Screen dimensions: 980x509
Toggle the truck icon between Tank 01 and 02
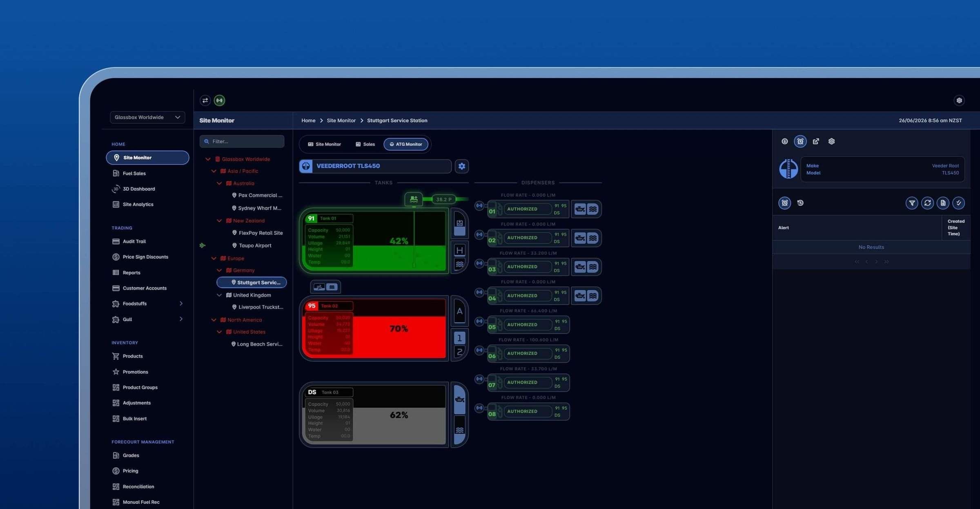point(319,287)
